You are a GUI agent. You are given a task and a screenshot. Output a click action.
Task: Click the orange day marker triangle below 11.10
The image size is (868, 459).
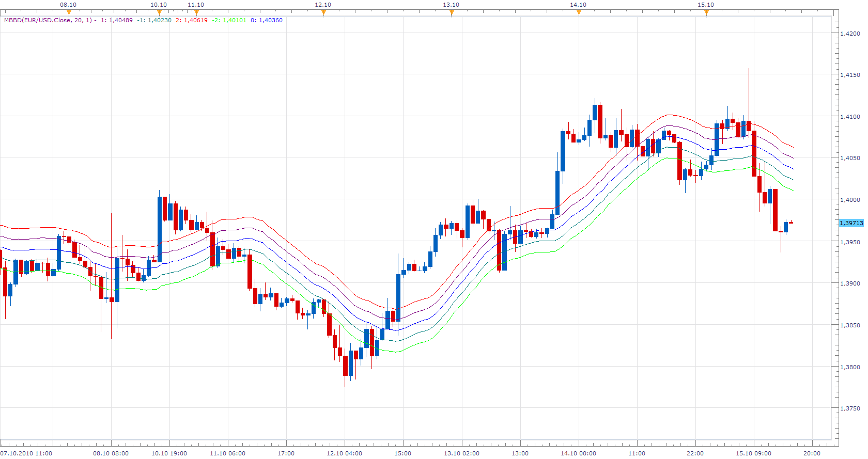pyautogui.click(x=196, y=12)
